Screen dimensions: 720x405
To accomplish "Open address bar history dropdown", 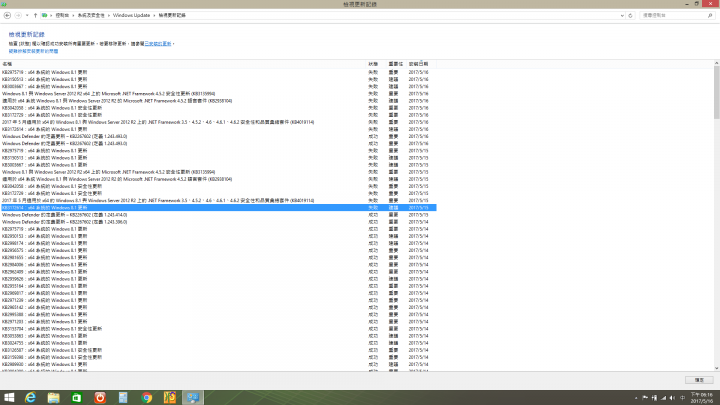I will [622, 15].
